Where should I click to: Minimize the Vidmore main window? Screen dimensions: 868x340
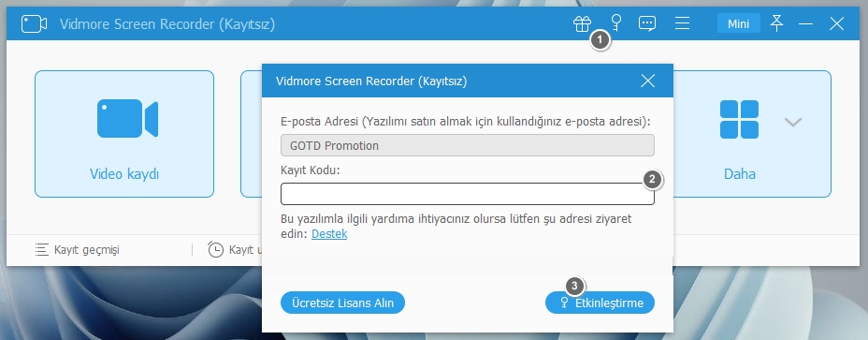[x=806, y=23]
